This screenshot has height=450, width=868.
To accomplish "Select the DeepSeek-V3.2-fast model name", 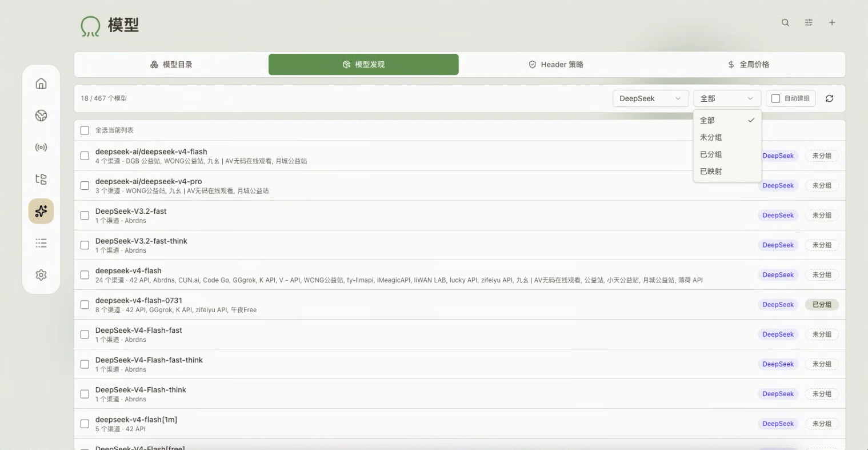I will point(131,211).
